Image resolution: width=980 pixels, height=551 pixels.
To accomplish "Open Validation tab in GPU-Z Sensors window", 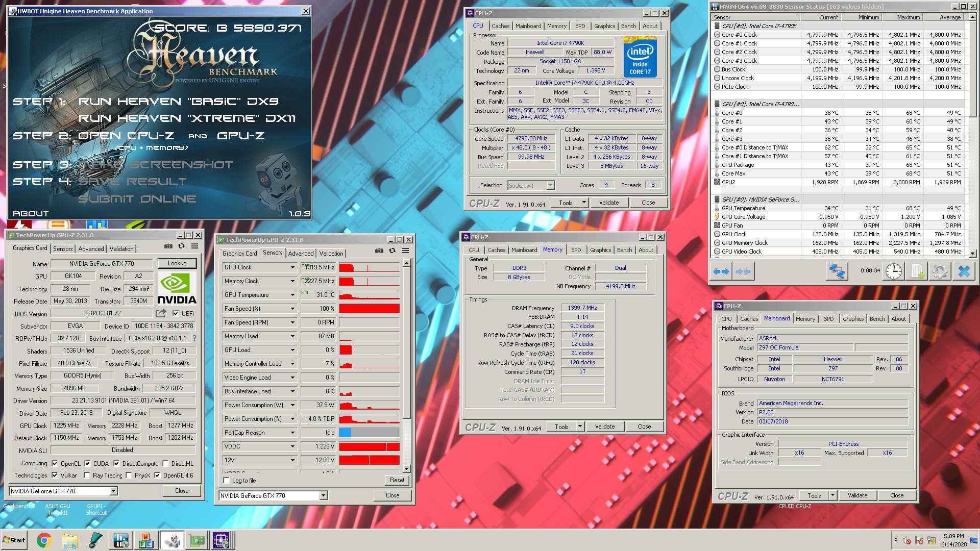I will coord(331,253).
